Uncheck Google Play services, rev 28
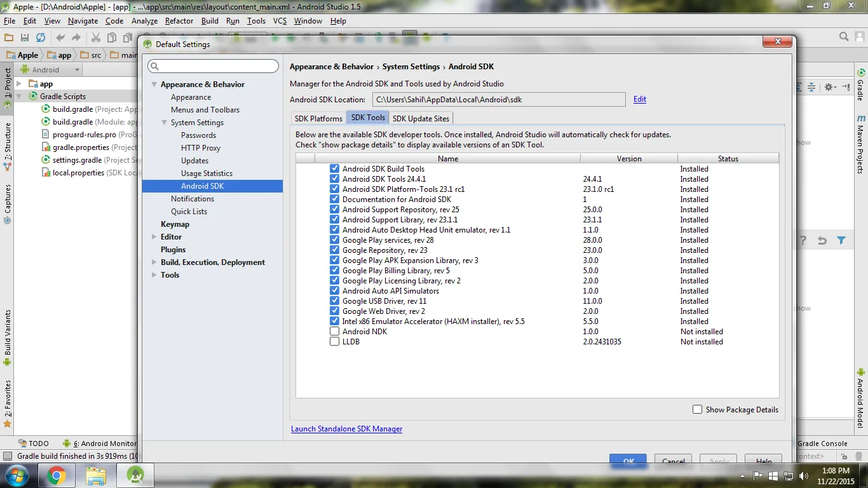 tap(335, 240)
